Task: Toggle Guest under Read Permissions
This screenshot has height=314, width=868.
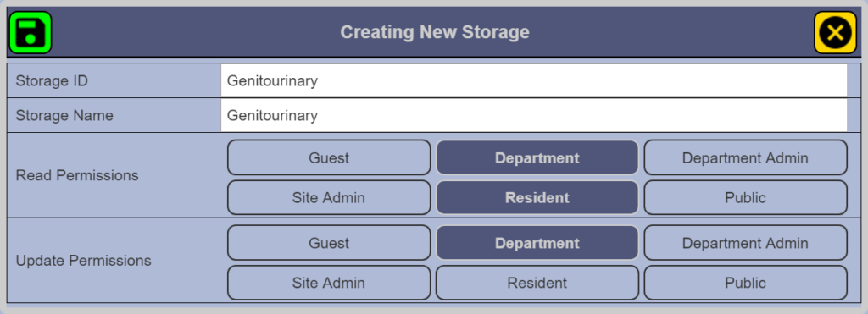Action: tap(329, 157)
